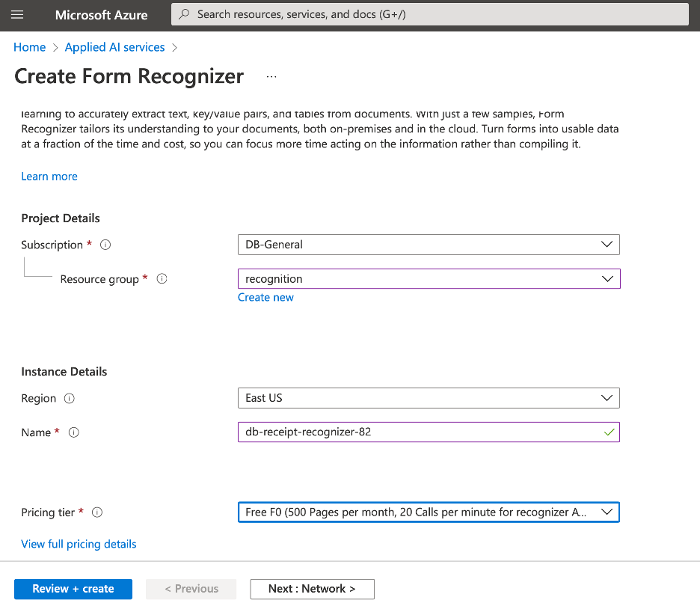Click the Microsoft Azure portal title
The image size is (700, 609).
(102, 15)
